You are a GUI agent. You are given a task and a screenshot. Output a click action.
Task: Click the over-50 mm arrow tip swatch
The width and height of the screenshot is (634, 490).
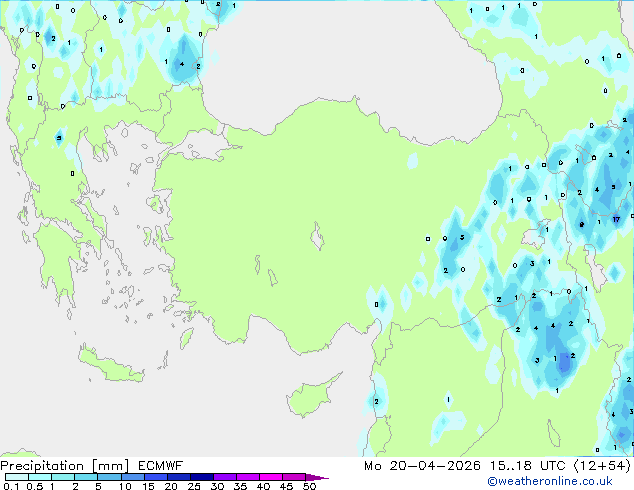[317, 477]
